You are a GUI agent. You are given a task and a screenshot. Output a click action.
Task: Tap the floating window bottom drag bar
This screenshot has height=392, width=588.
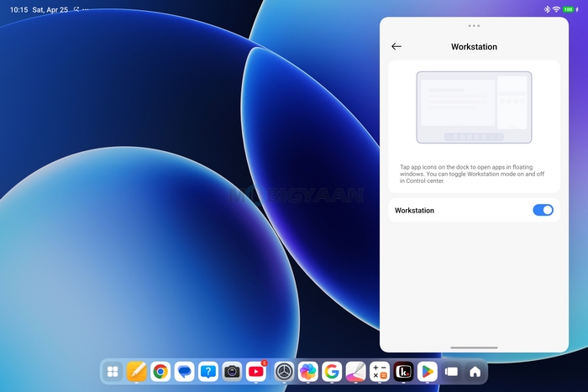[x=474, y=348]
